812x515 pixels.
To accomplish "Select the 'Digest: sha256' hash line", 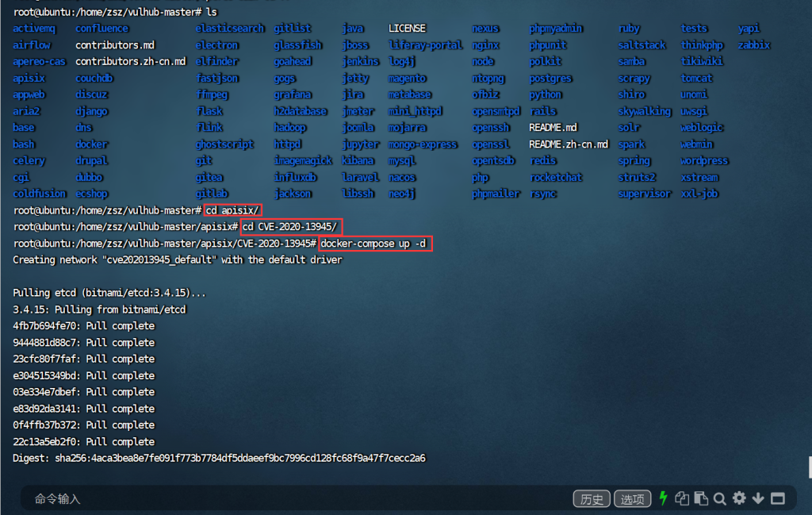I will 219,458.
